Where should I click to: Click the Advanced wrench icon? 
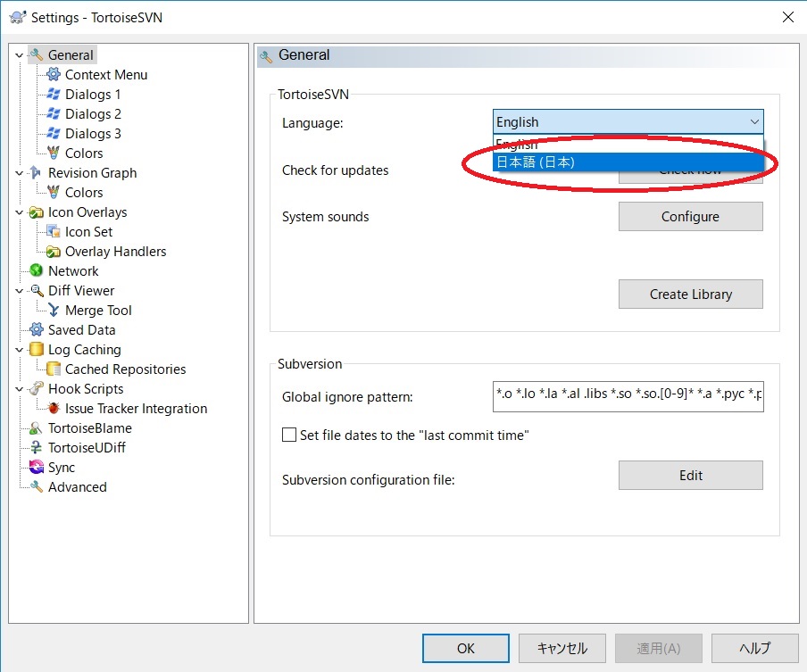click(x=37, y=486)
